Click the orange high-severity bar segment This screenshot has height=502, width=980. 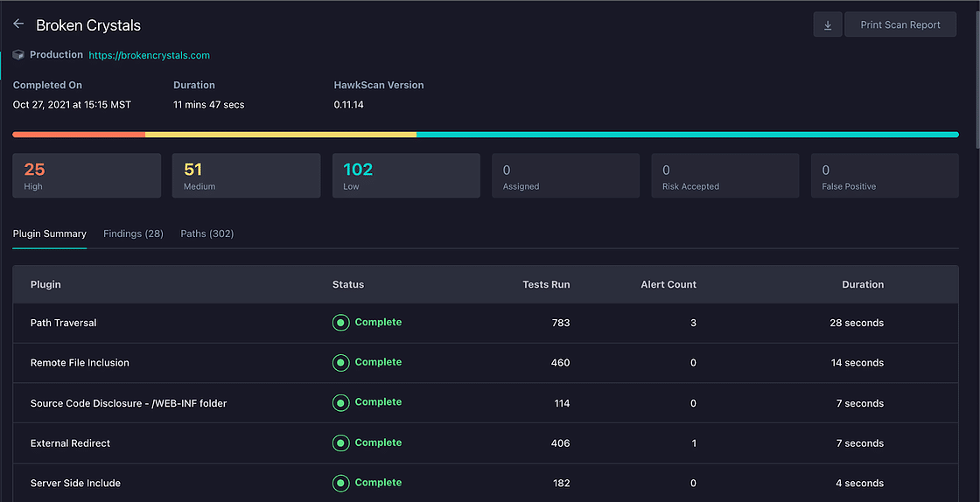click(79, 134)
